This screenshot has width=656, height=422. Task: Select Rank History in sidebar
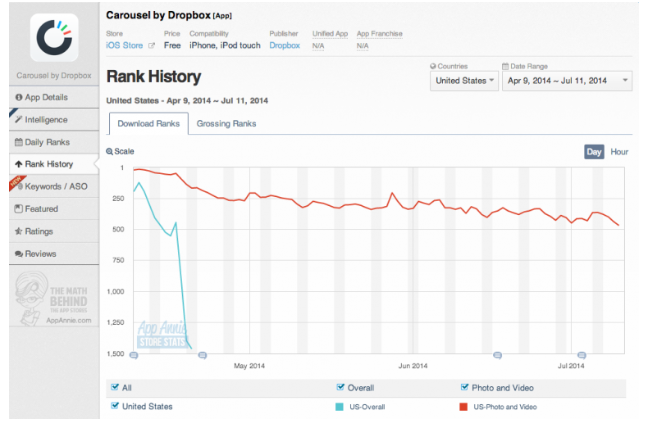pyautogui.click(x=54, y=164)
